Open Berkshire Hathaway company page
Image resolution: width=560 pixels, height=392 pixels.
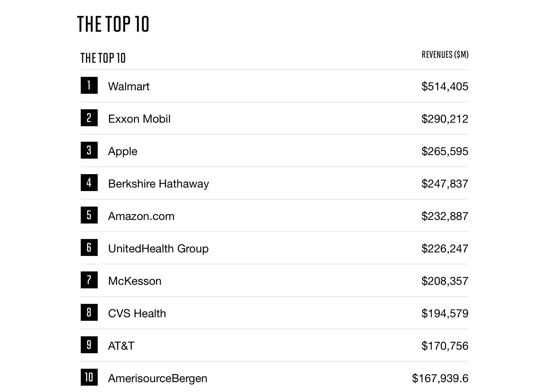click(158, 184)
